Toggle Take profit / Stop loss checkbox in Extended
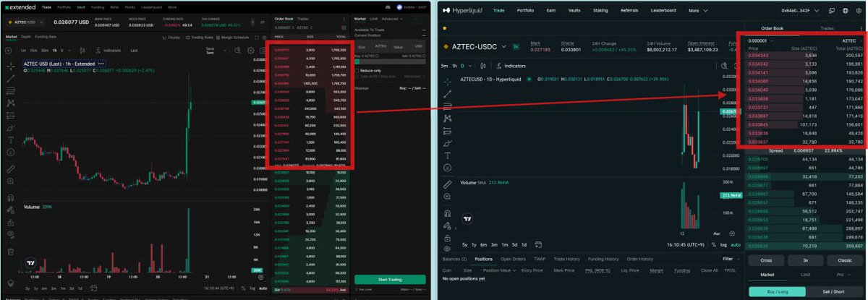The image size is (868, 300). [x=357, y=76]
